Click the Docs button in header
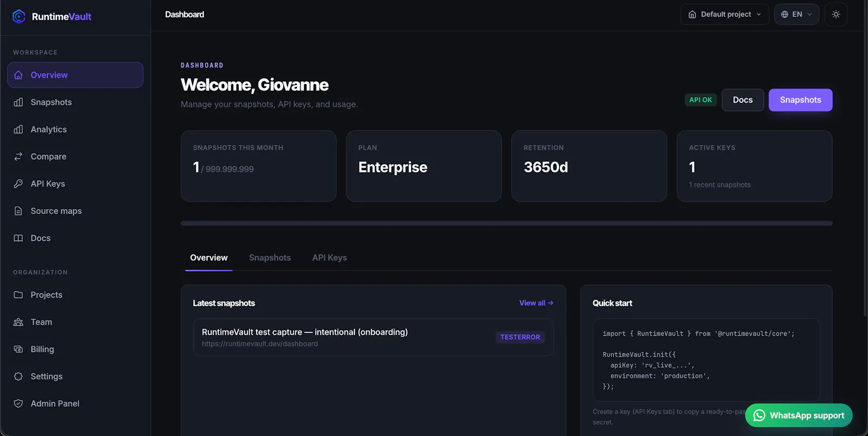Image resolution: width=868 pixels, height=436 pixels. (743, 100)
